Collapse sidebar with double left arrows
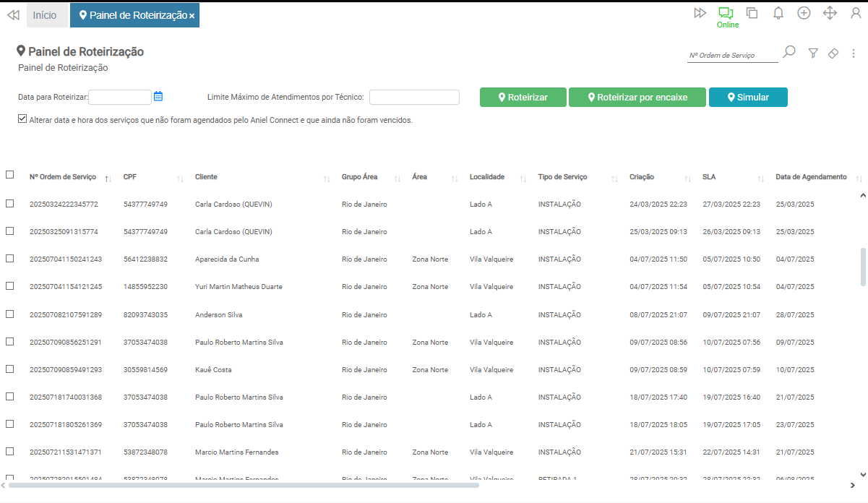Screen dimensions: 868x503 pos(12,14)
